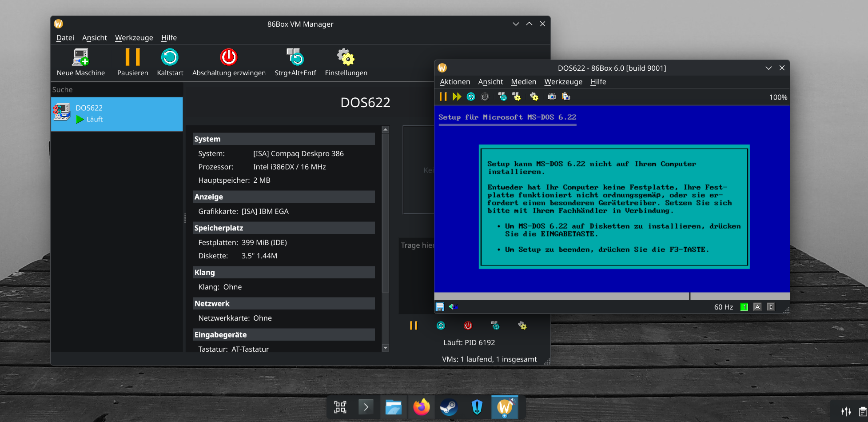Open settings gear in DOS622 toolbar
The width and height of the screenshot is (868, 422).
pyautogui.click(x=534, y=96)
